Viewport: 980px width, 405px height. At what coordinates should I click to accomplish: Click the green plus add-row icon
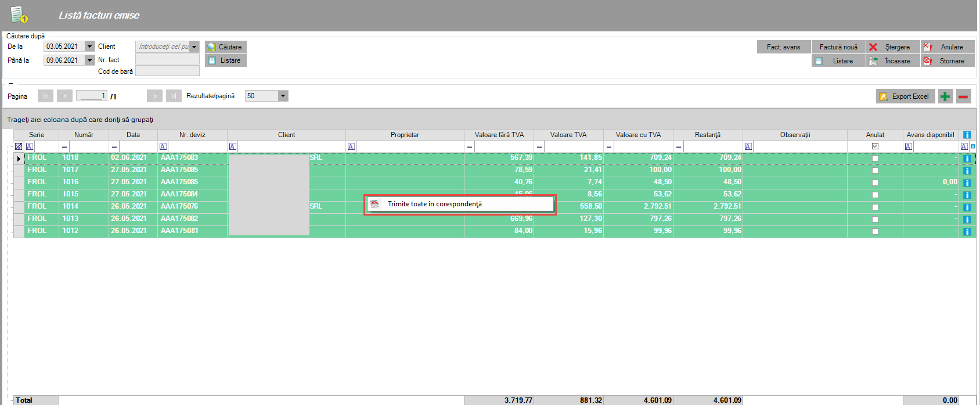(x=945, y=96)
